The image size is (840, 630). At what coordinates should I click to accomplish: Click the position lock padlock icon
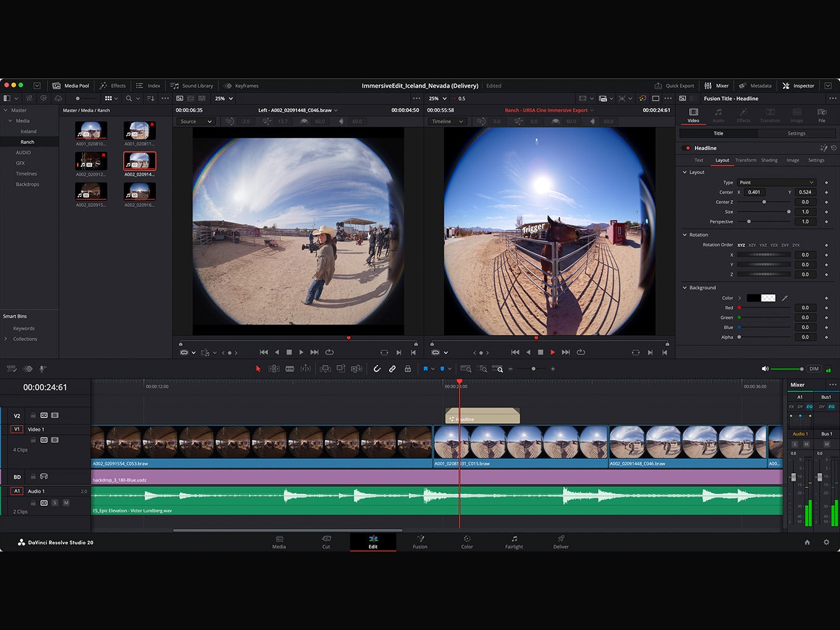pos(408,369)
